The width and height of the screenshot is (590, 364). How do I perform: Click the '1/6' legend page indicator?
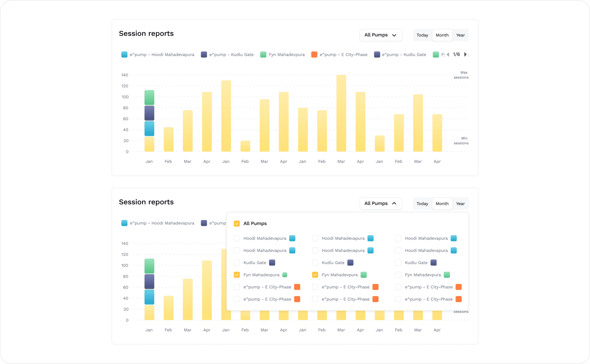click(457, 54)
